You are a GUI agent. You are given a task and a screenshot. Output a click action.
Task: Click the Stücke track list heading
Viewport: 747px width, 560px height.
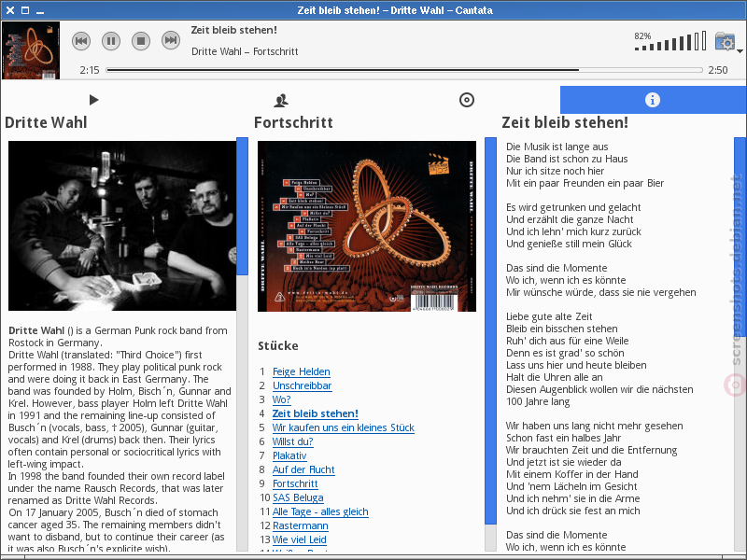(278, 345)
